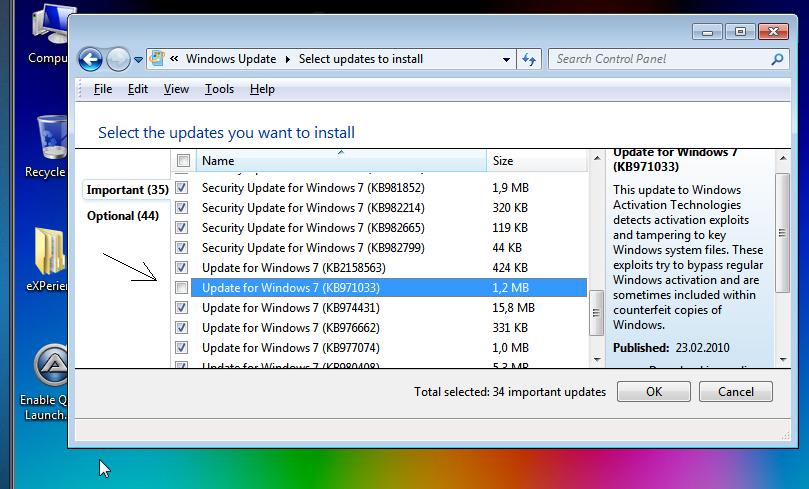This screenshot has width=809, height=489.
Task: Select Security Update for Windows 7 (KB981852) row
Action: [x=389, y=188]
